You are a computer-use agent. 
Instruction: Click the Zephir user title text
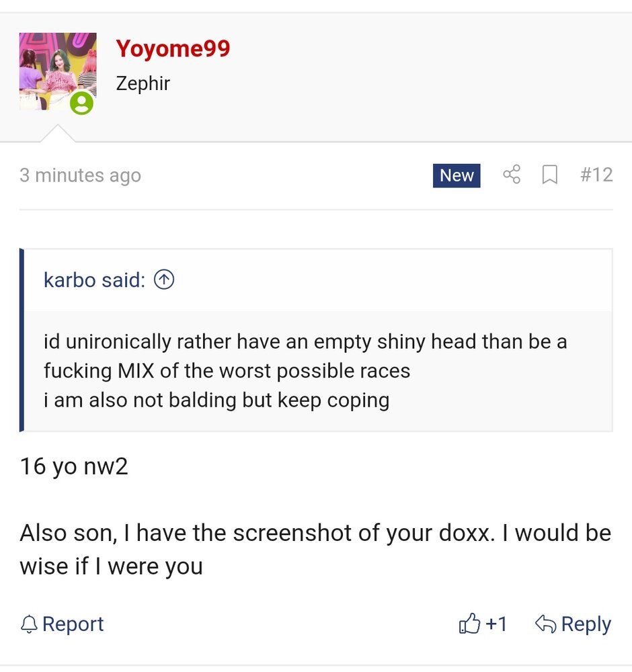coord(143,83)
